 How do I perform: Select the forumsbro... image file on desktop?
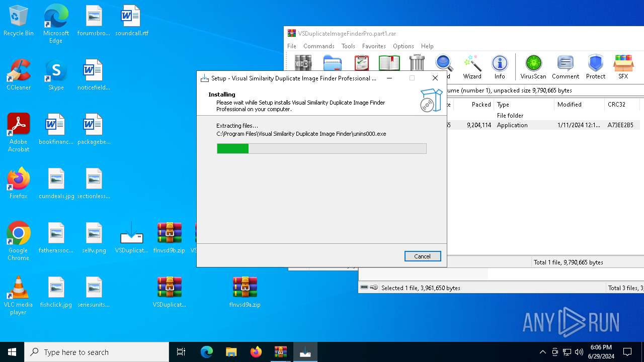(94, 21)
